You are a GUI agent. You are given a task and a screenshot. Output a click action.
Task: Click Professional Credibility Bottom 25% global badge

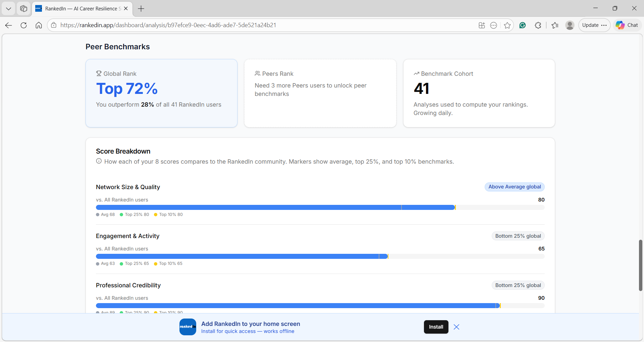(x=518, y=285)
